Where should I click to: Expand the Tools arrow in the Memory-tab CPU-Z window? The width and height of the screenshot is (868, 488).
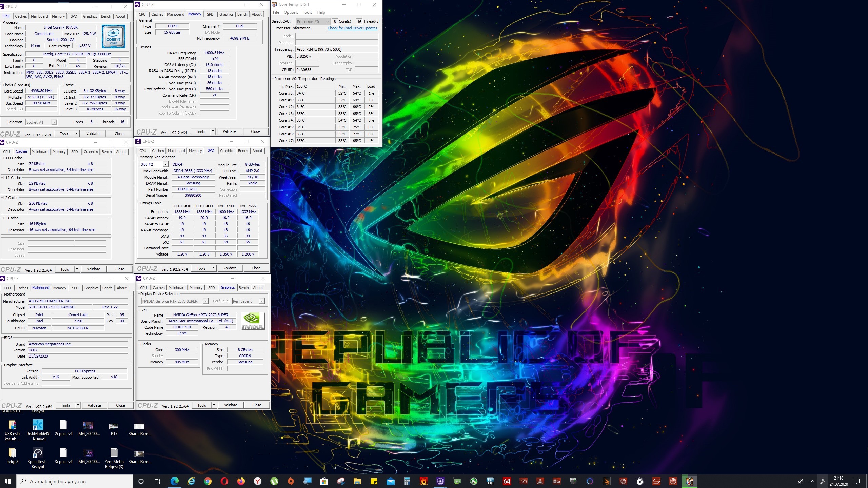213,131
